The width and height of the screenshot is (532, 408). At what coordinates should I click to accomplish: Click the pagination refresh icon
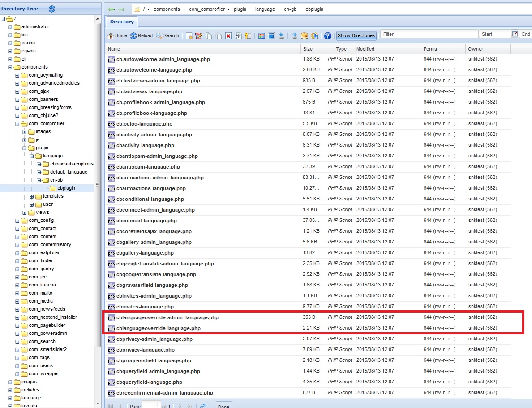(x=203, y=406)
